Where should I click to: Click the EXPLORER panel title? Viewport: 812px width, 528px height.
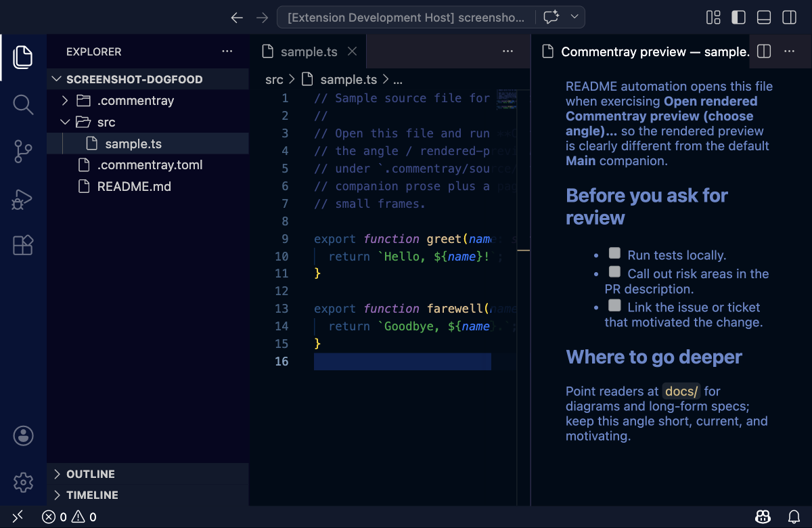point(94,51)
